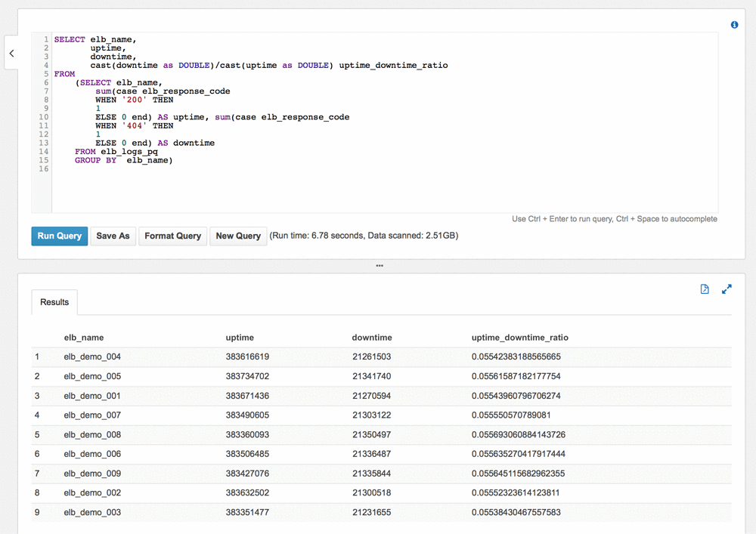The image size is (756, 534).
Task: Expand results panel to full screen
Action: [x=727, y=289]
